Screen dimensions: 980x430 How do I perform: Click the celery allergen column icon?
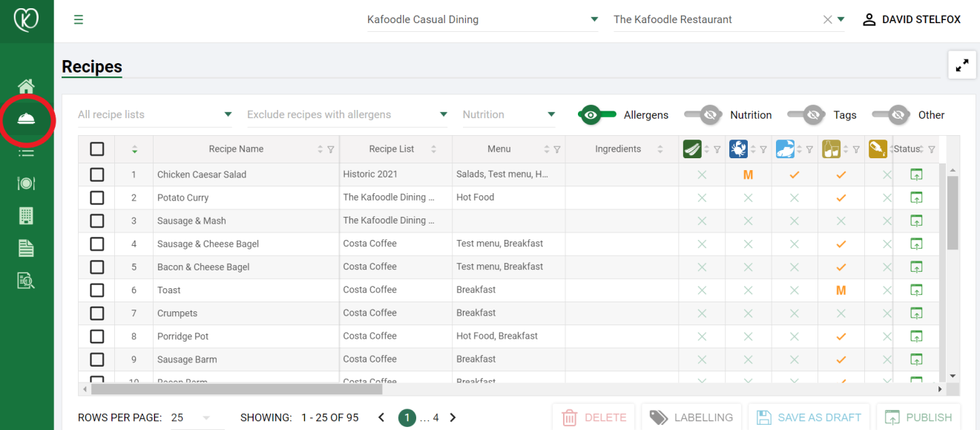tap(692, 149)
